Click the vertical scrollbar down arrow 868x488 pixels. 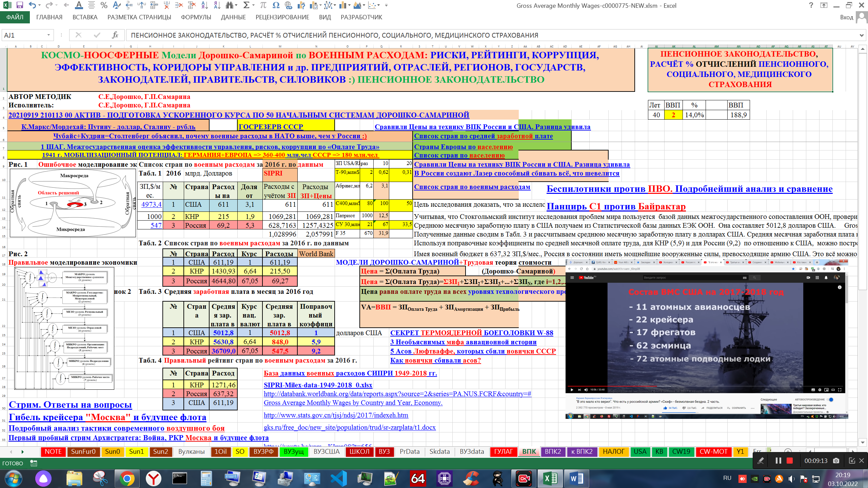pos(863,442)
